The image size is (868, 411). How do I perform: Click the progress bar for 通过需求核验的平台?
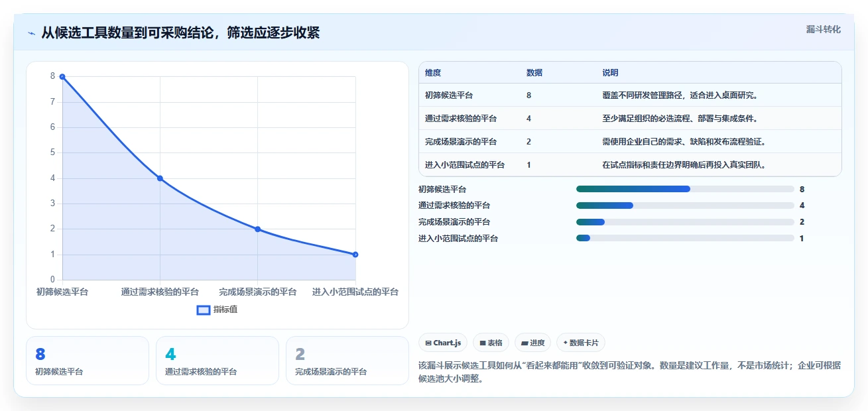click(685, 206)
